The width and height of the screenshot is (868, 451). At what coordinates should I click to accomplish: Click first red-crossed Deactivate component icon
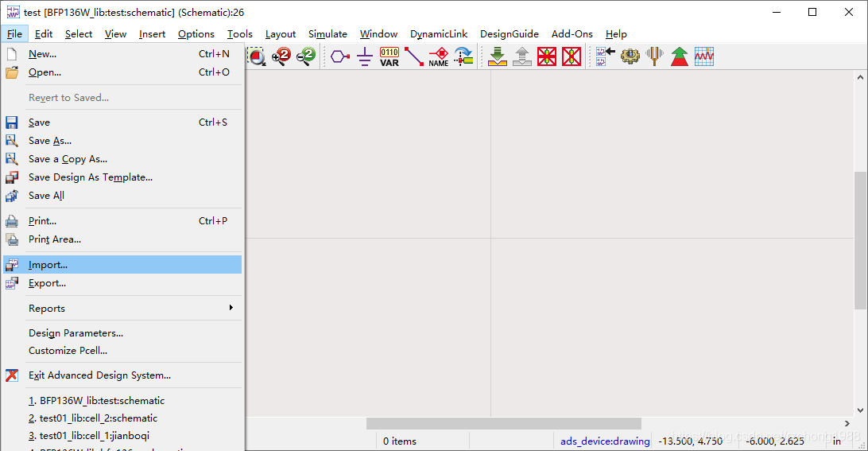tap(547, 56)
